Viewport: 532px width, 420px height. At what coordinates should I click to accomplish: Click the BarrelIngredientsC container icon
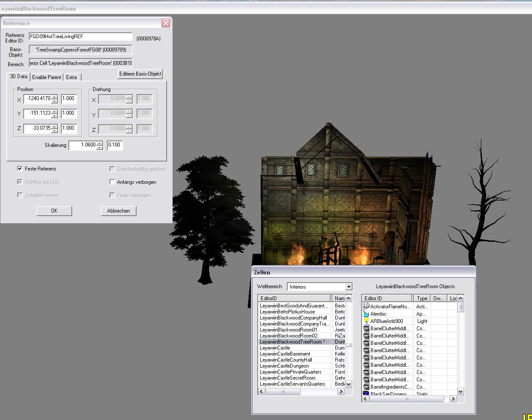tap(366, 387)
